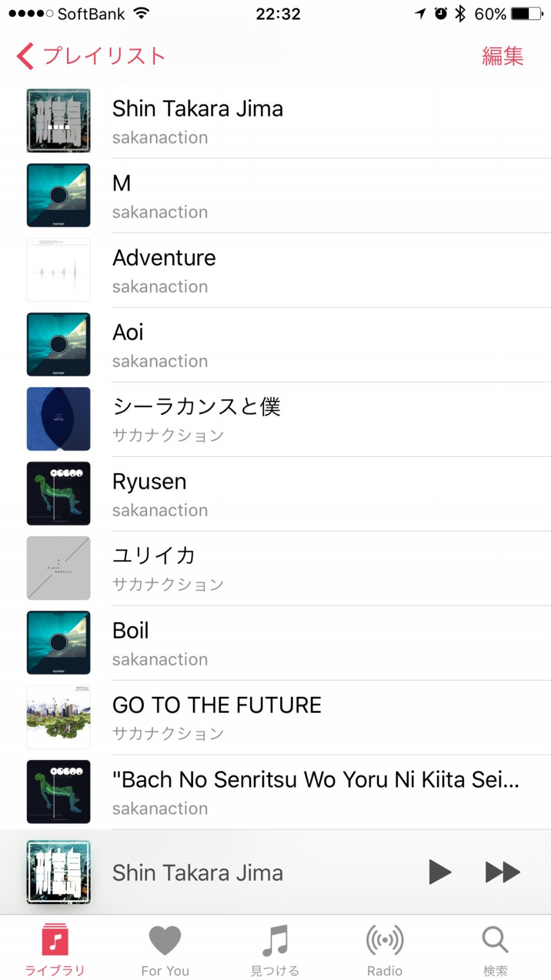The image size is (551, 980).
Task: Play シーラカンスと僕 track
Action: [275, 420]
